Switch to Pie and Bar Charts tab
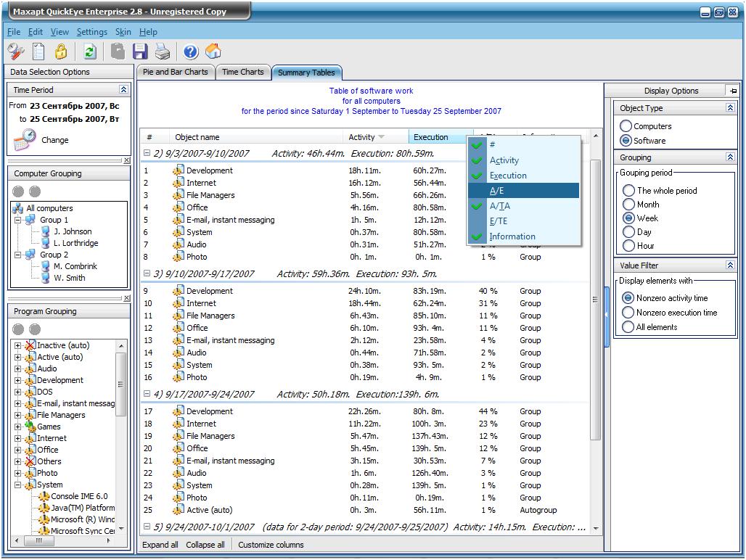The height and width of the screenshot is (560, 746). pyautogui.click(x=175, y=73)
